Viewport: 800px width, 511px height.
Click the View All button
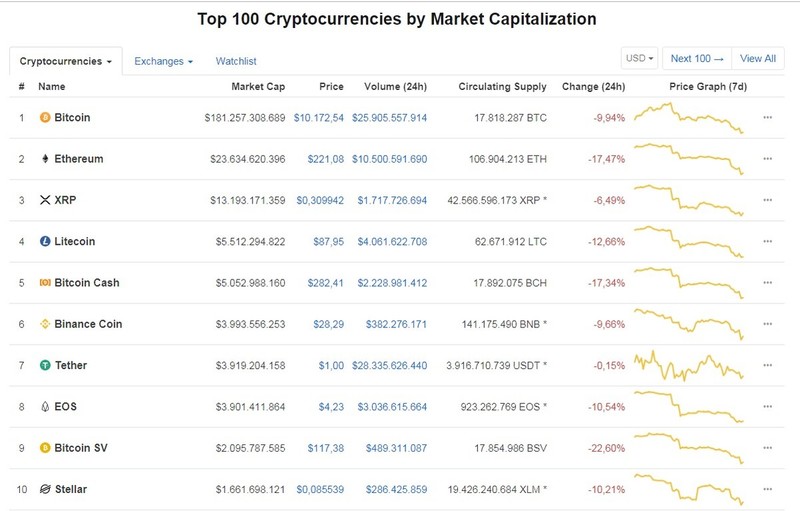[x=758, y=58]
